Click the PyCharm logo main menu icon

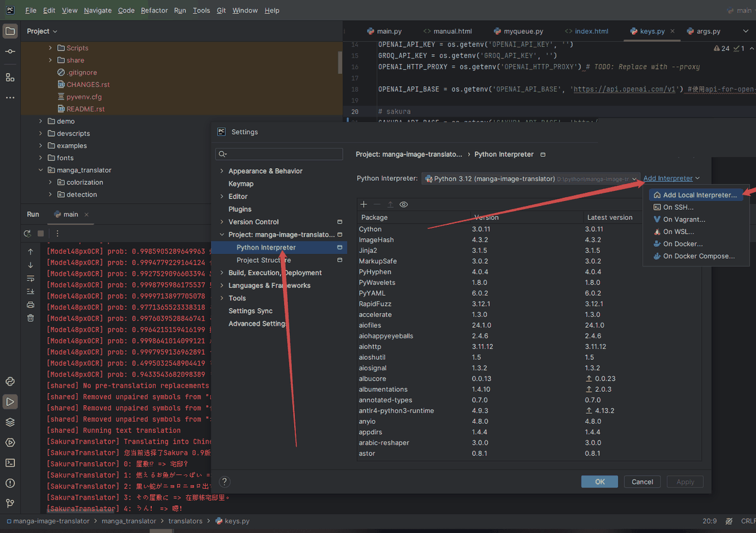click(x=11, y=10)
